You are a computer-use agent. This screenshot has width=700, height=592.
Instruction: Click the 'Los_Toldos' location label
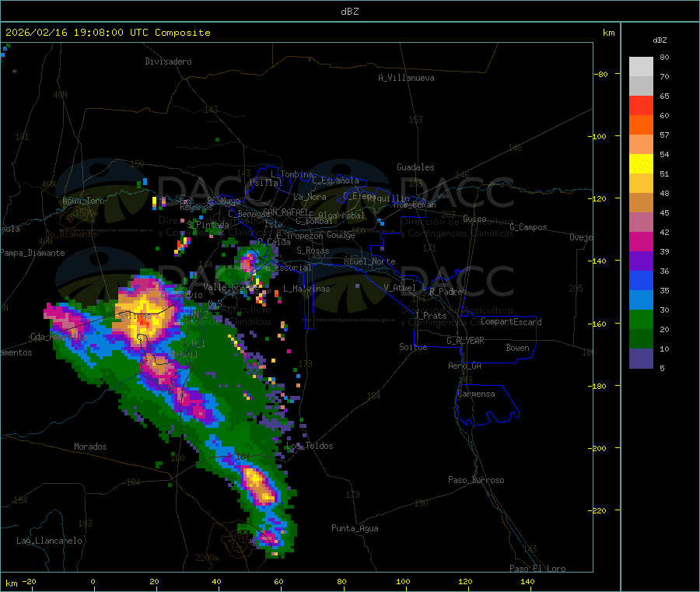click(310, 446)
